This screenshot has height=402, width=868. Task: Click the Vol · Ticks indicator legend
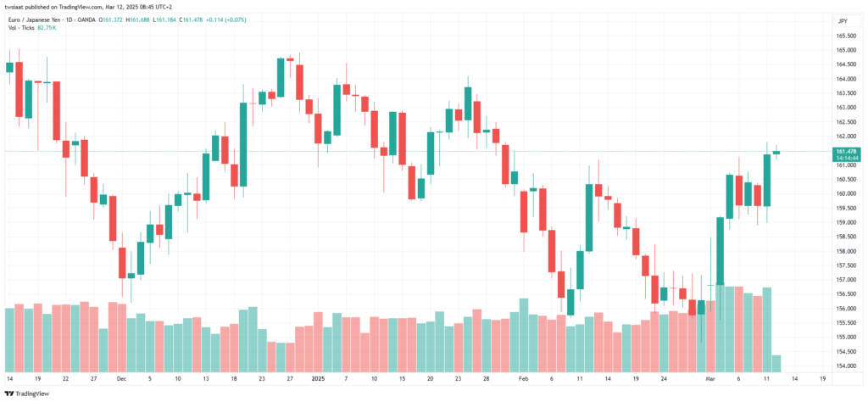click(20, 27)
